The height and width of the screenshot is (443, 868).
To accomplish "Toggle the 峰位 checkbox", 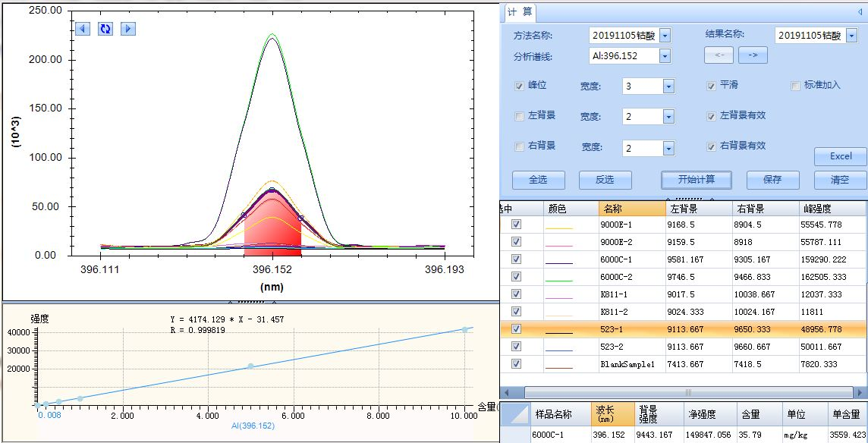I will (519, 86).
